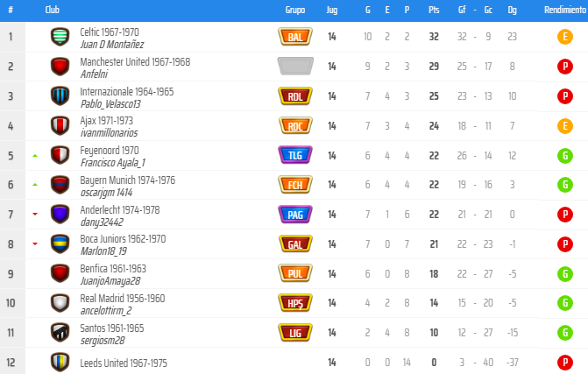This screenshot has width=588, height=374.
Task: Open the Ajax 1971-1973 team link
Action: tap(107, 121)
